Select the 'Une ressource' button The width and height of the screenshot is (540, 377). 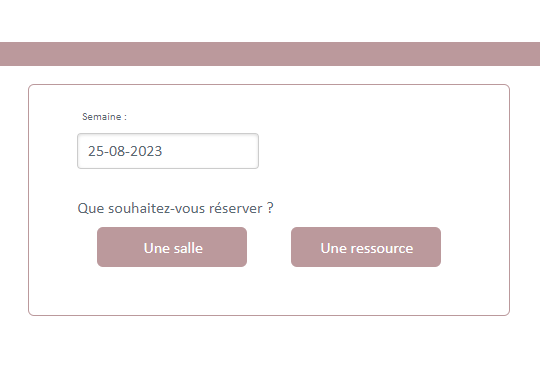(x=366, y=247)
